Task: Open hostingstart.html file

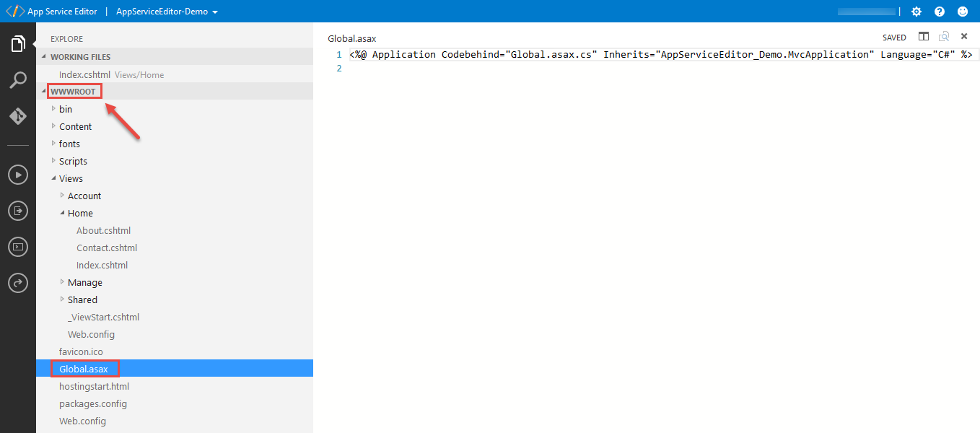Action: coord(94,386)
